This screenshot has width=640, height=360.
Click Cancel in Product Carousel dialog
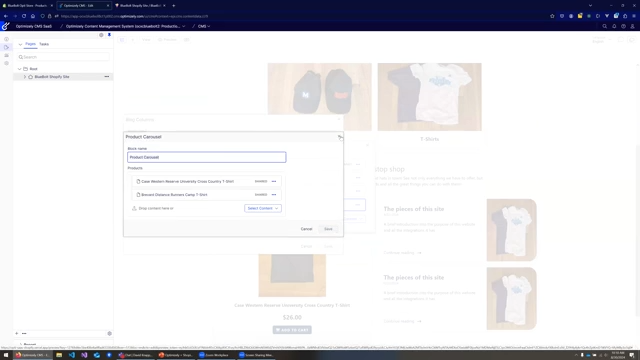point(307,229)
